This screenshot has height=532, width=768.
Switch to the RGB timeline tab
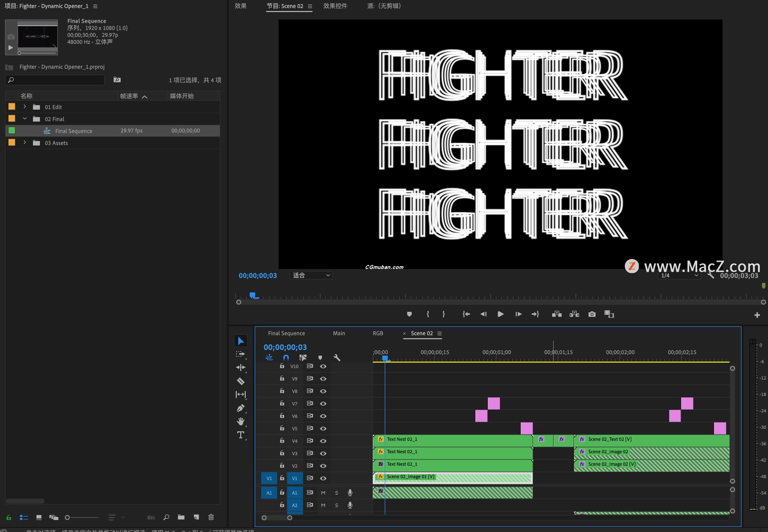click(x=378, y=333)
